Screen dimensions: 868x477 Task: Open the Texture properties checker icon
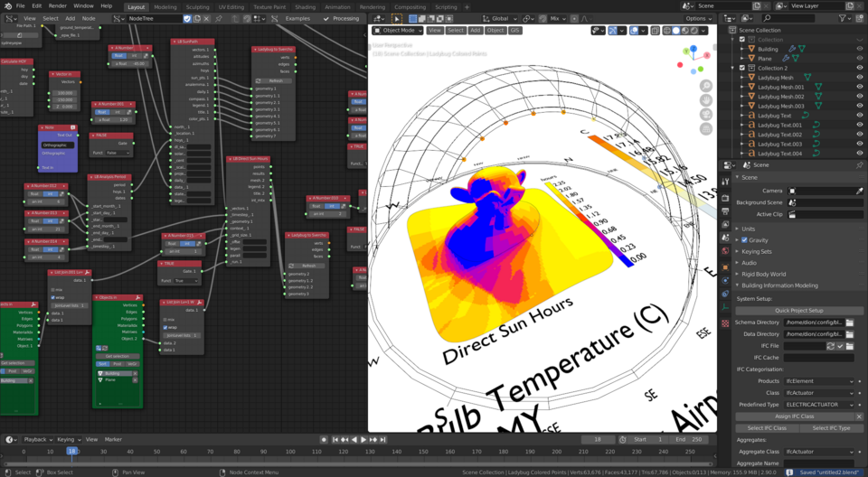point(725,323)
